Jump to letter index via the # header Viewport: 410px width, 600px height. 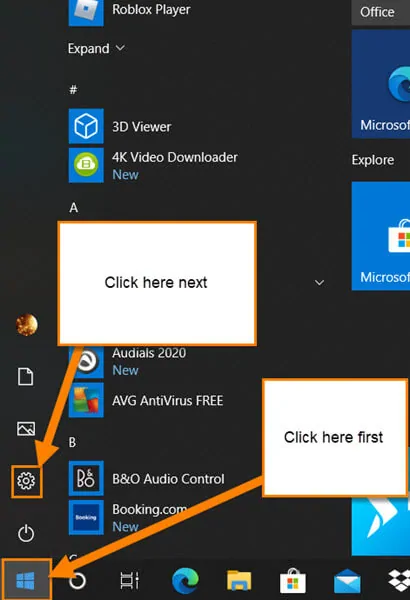[74, 90]
